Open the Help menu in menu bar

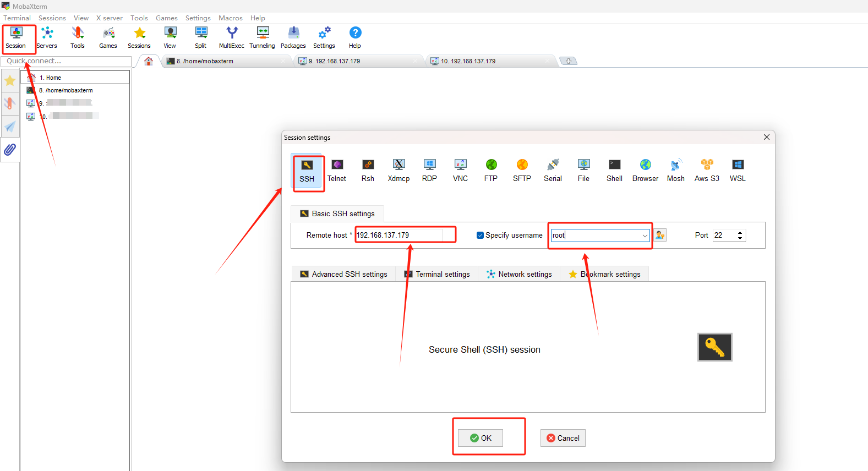(x=258, y=18)
